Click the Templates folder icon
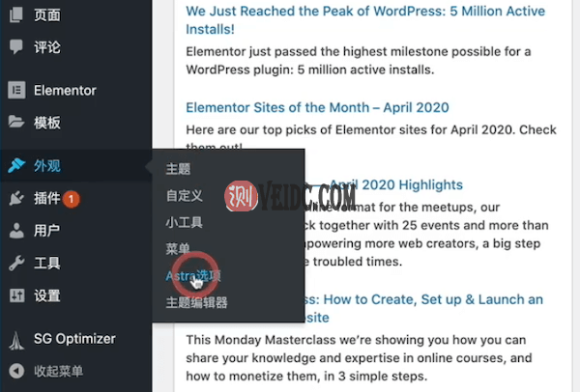 (16, 123)
